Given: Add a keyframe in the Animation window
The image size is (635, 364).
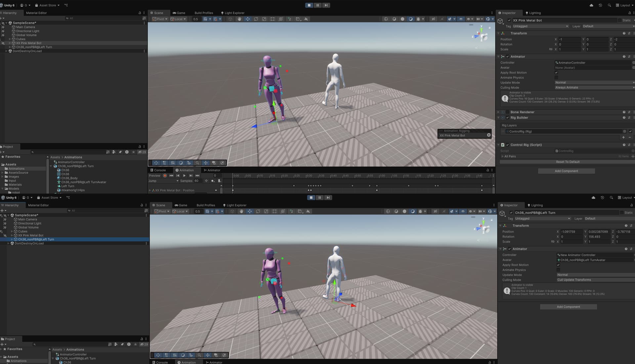Looking at the screenshot, I should pos(213,181).
